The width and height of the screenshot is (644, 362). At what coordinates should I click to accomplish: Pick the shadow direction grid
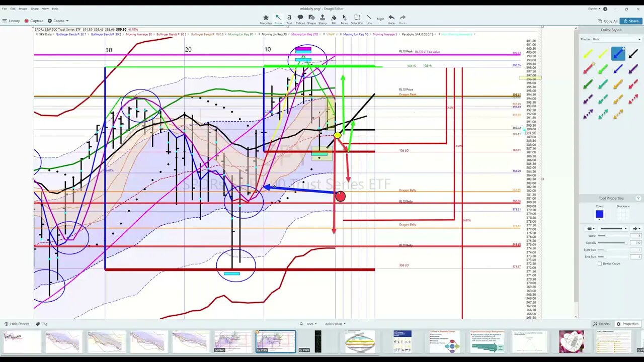coord(623,214)
